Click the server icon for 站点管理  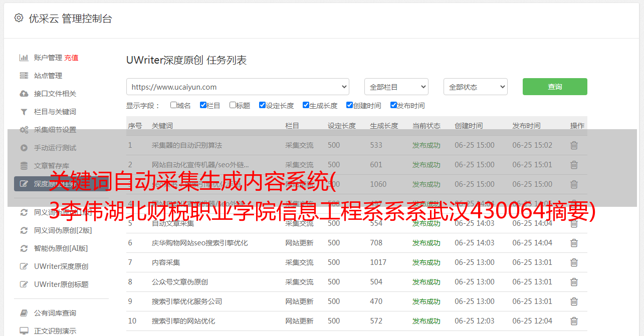tap(24, 76)
